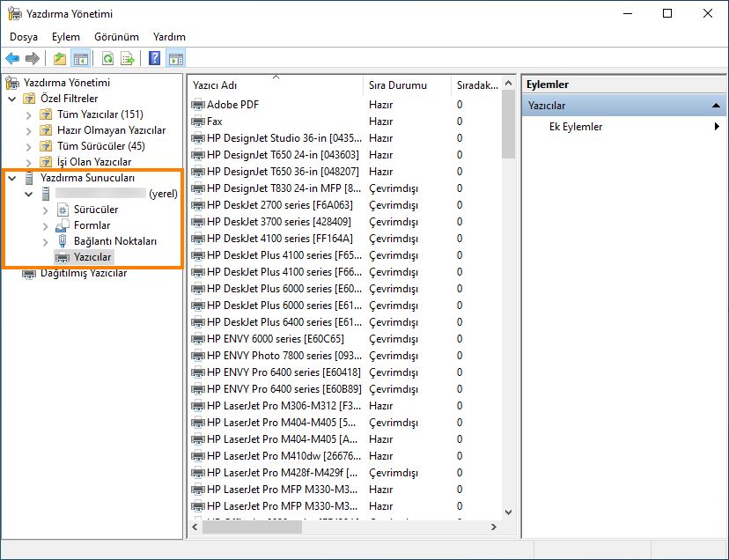This screenshot has height=560, width=729.
Task: Select the Adobe PDF printer entry
Action: (232, 105)
